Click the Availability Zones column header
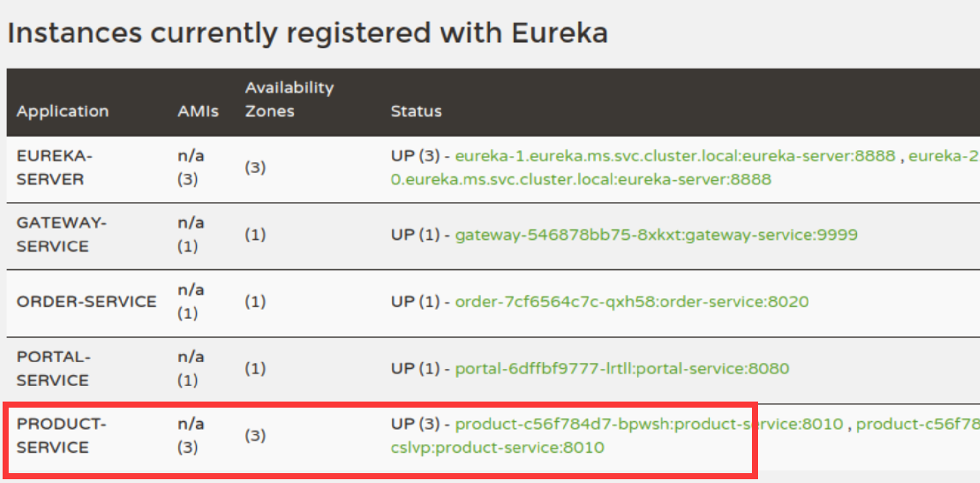Image resolution: width=980 pixels, height=483 pixels. coord(289,99)
